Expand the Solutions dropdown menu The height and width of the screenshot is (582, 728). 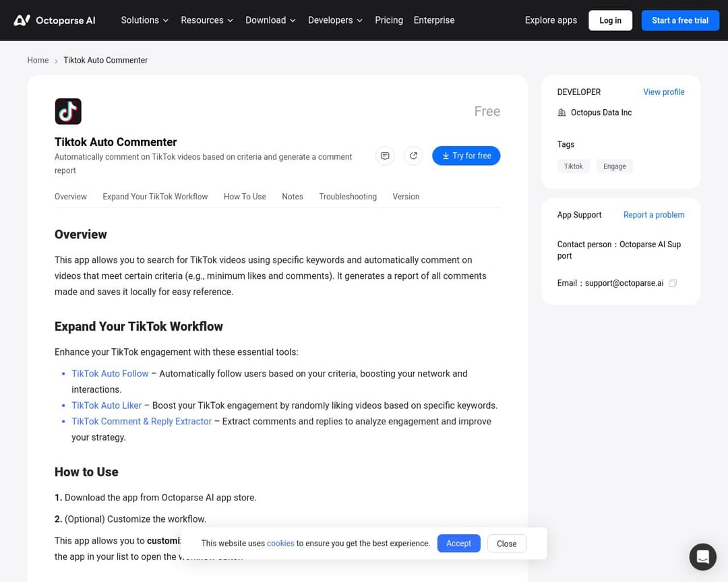pyautogui.click(x=145, y=20)
